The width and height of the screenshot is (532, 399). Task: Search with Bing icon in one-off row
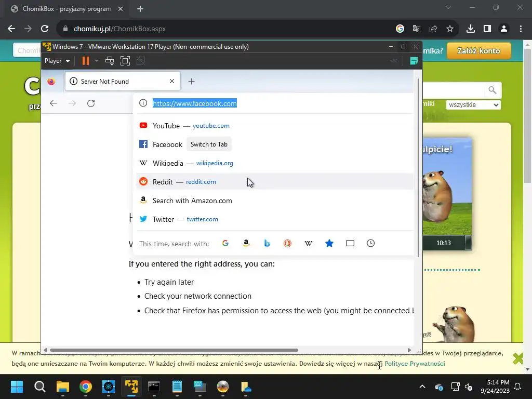pyautogui.click(x=267, y=243)
